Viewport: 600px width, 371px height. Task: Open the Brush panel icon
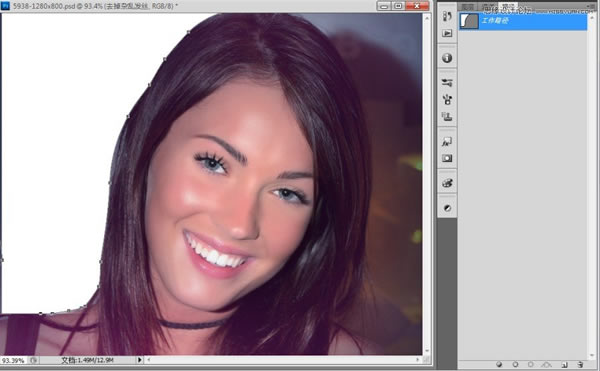[447, 100]
